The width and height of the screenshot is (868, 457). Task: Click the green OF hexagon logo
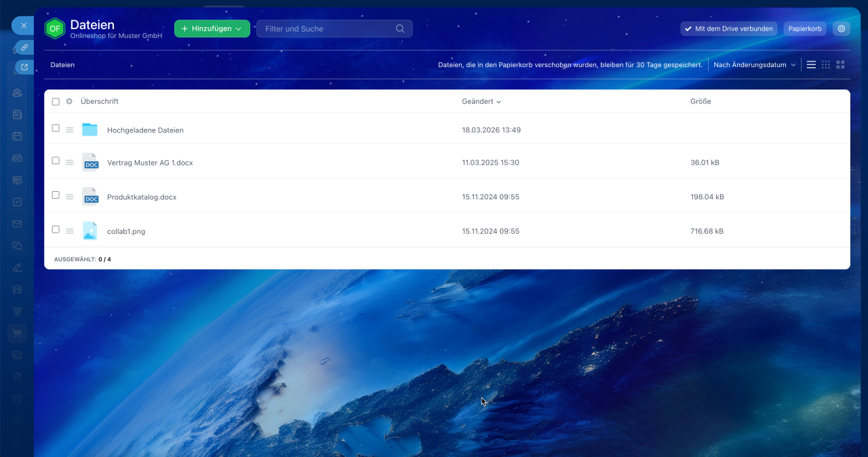54,28
